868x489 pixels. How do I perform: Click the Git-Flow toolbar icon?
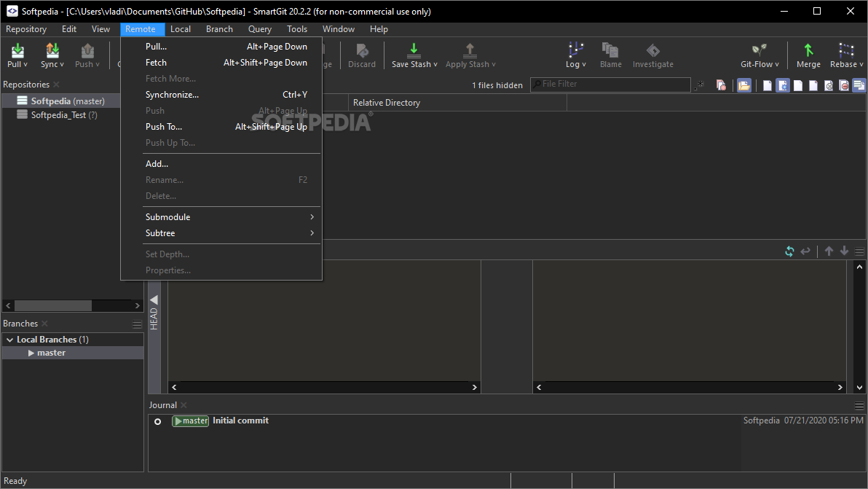click(759, 50)
